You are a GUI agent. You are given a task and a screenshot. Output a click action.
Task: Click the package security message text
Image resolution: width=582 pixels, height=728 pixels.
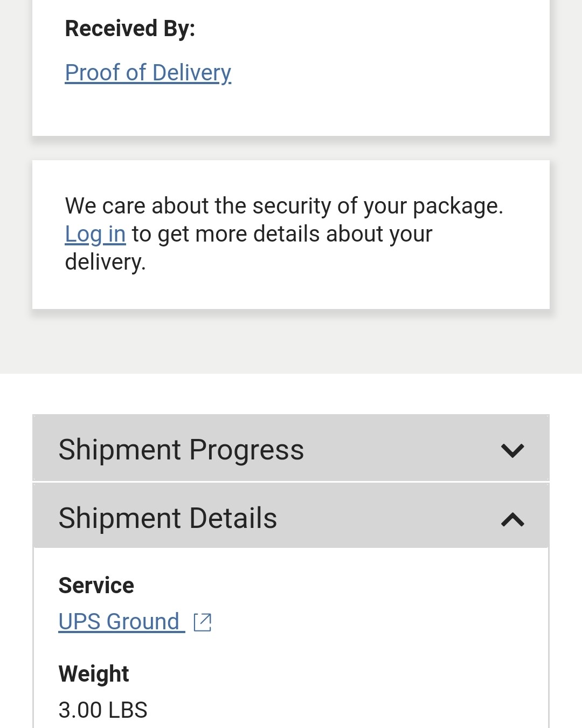284,234
